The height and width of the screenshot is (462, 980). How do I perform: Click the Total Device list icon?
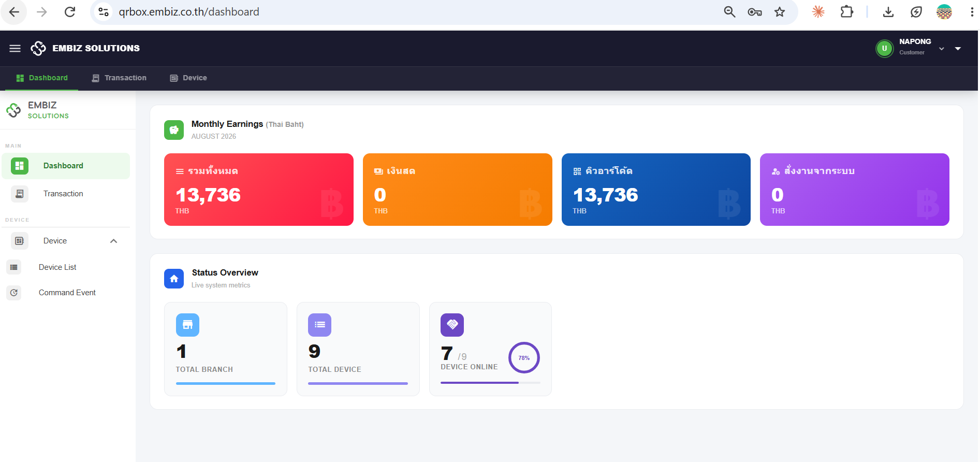[x=319, y=325]
